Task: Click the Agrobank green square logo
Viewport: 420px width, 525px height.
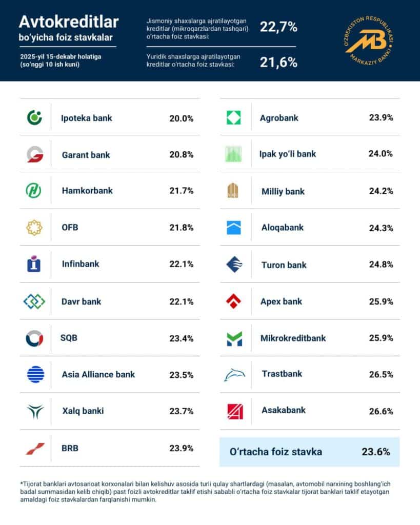Action: click(x=234, y=117)
